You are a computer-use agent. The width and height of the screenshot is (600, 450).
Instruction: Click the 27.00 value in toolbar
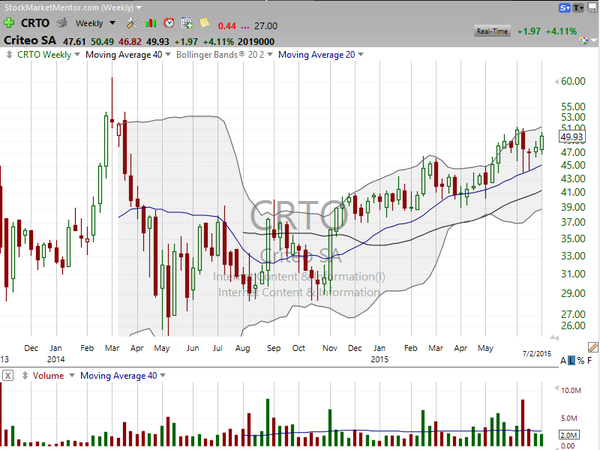point(266,26)
